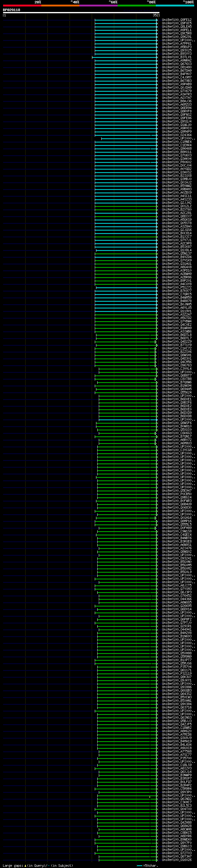Click the cyan alignment bar for UniRef100_B3TLV1
The image size is (197, 868).
click(125, 57)
